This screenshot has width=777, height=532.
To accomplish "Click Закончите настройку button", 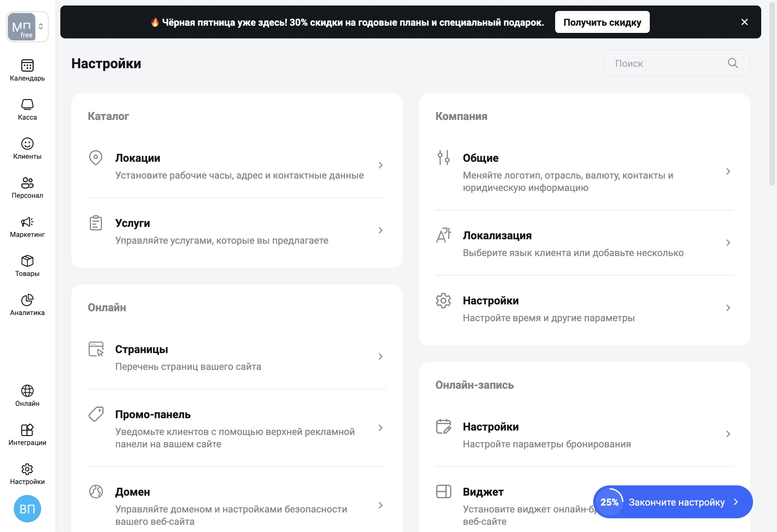I will pyautogui.click(x=676, y=502).
